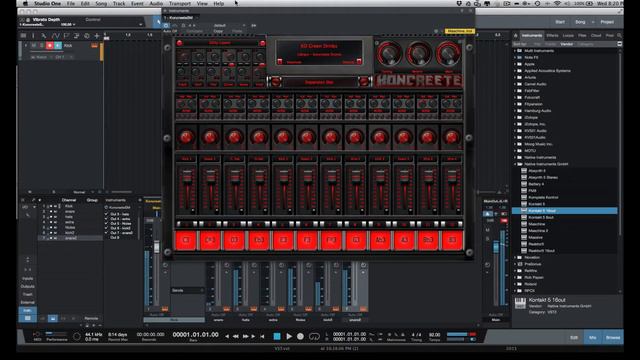Show the Inputs section in the mixer
Viewport: 640px width, 360px height.
pyautogui.click(x=27, y=278)
